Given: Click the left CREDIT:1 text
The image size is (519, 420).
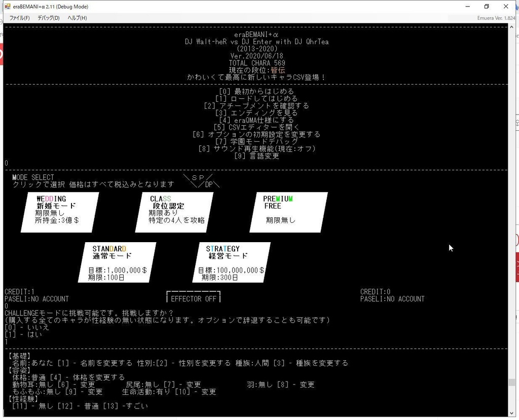Looking at the screenshot, I should (20, 292).
